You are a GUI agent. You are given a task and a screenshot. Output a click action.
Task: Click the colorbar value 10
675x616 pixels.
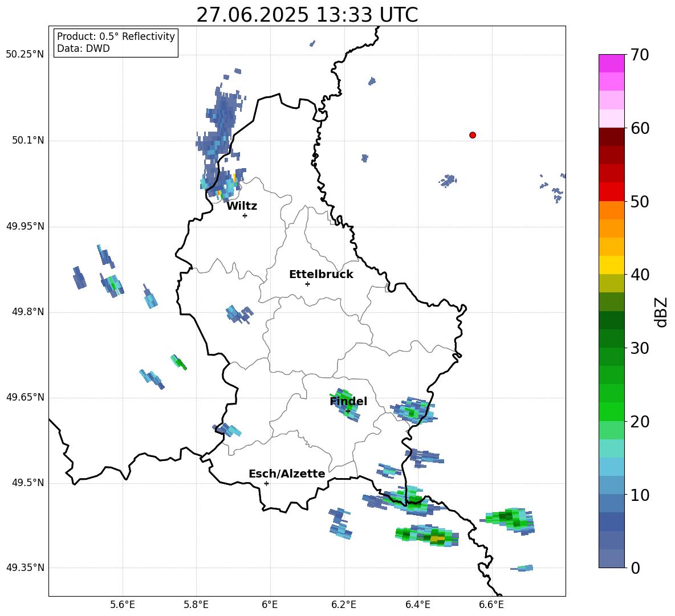tap(640, 495)
